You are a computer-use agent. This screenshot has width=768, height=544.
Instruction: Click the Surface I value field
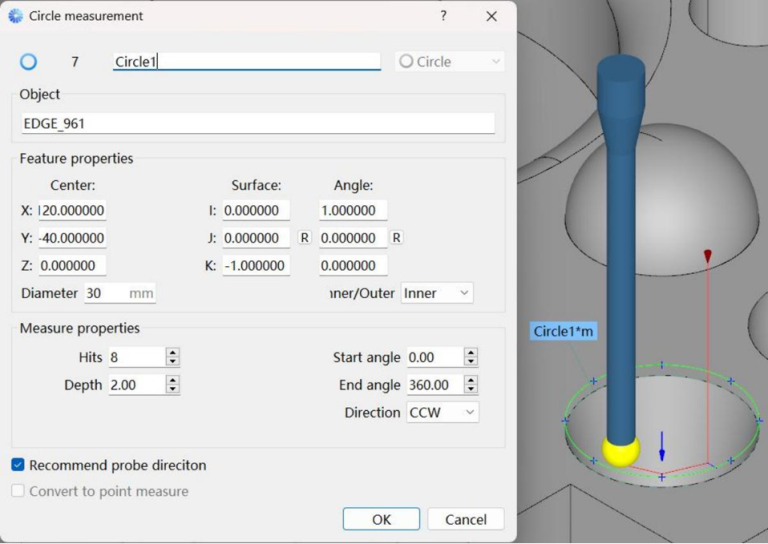point(256,211)
